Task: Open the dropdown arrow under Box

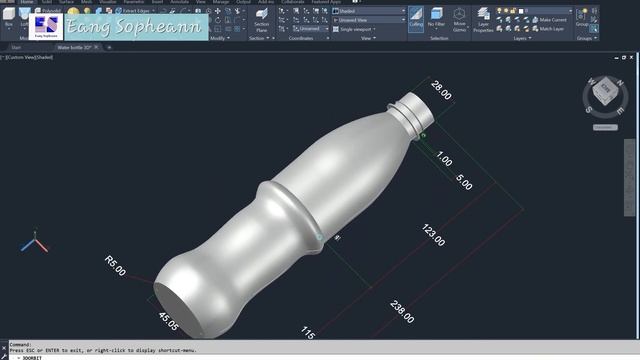Action: (x=9, y=30)
